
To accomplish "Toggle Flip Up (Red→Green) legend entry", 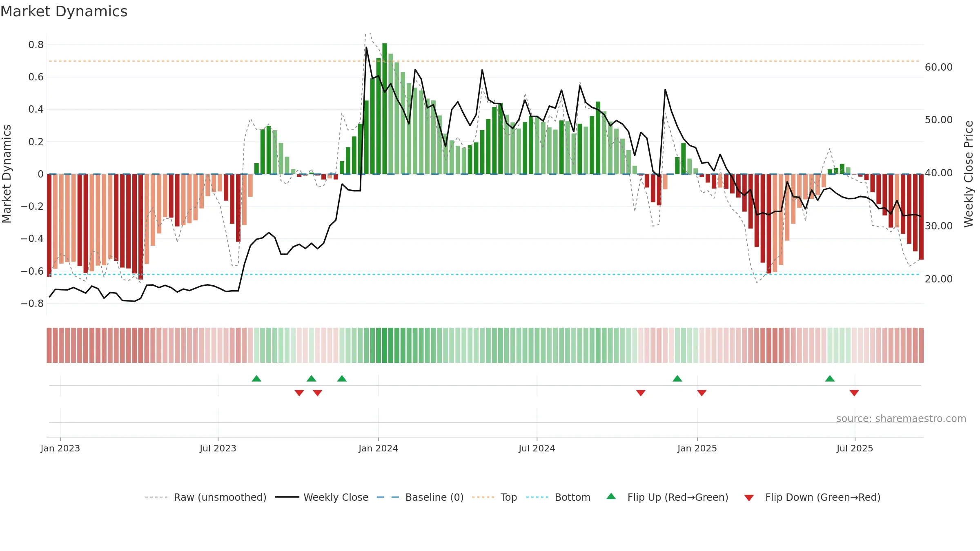I will 667,497.
